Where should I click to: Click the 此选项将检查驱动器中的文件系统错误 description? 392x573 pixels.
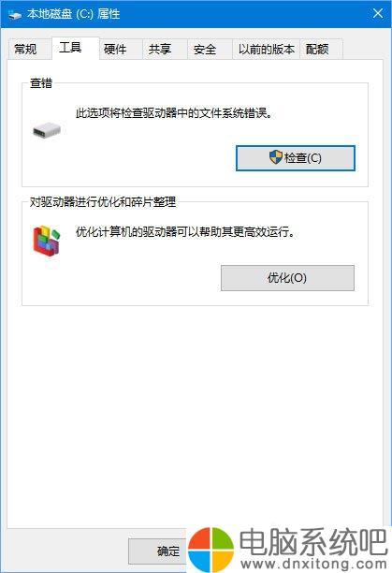tap(174, 113)
